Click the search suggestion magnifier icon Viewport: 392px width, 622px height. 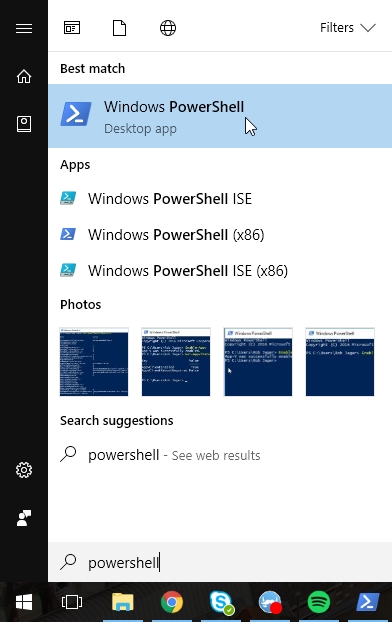point(68,454)
